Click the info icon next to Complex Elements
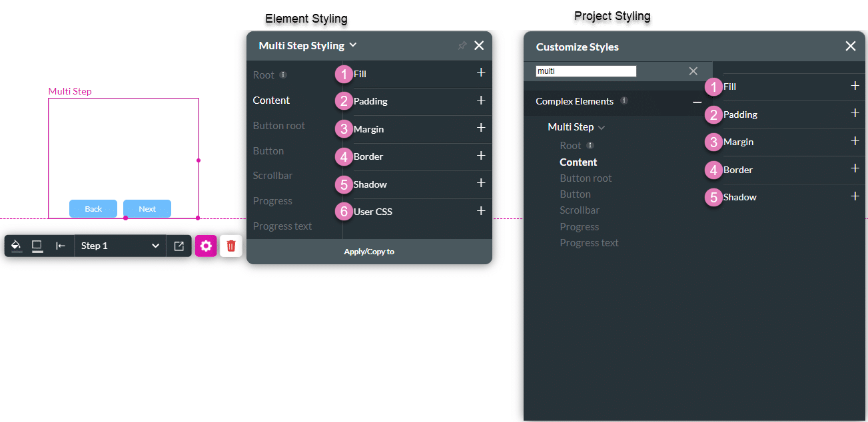 click(624, 101)
